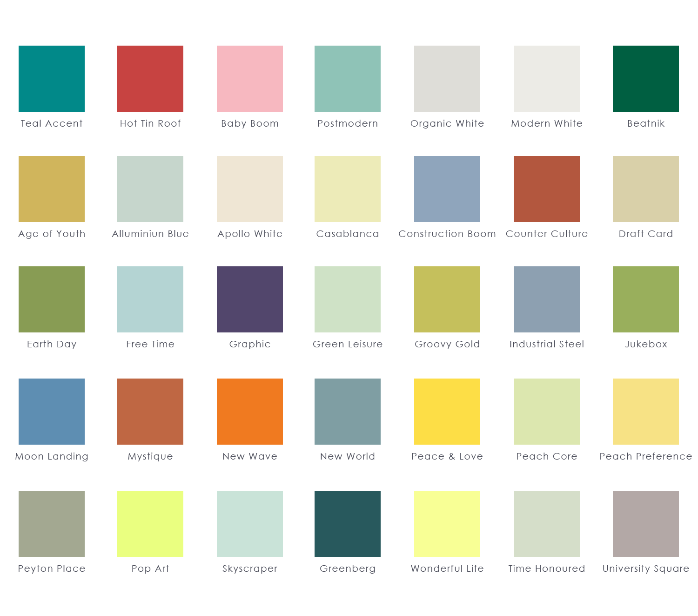Pick the Greenberg dark teal swatch
The height and width of the screenshot is (616, 698).
point(348,524)
